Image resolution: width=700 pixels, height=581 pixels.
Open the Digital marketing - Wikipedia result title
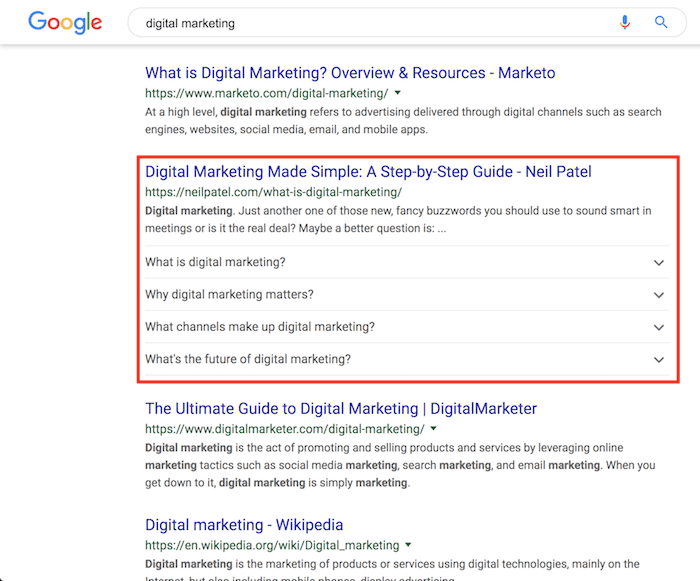click(244, 525)
